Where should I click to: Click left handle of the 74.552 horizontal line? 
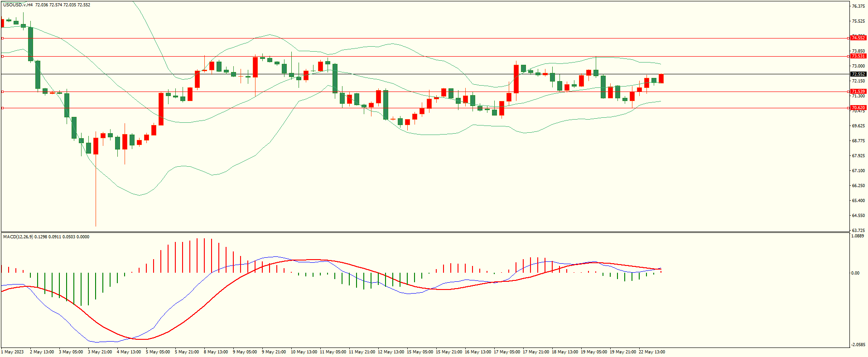pos(2,39)
